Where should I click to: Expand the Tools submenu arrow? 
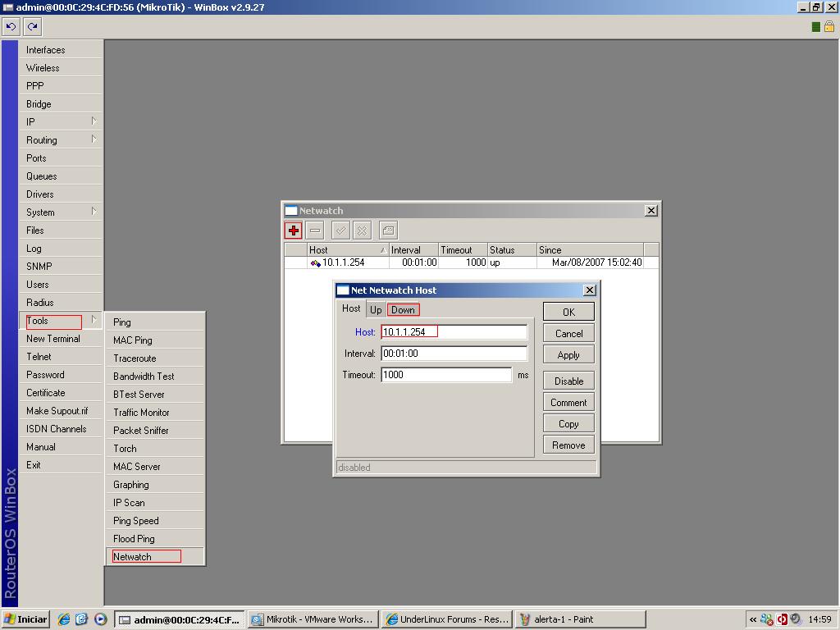94,320
